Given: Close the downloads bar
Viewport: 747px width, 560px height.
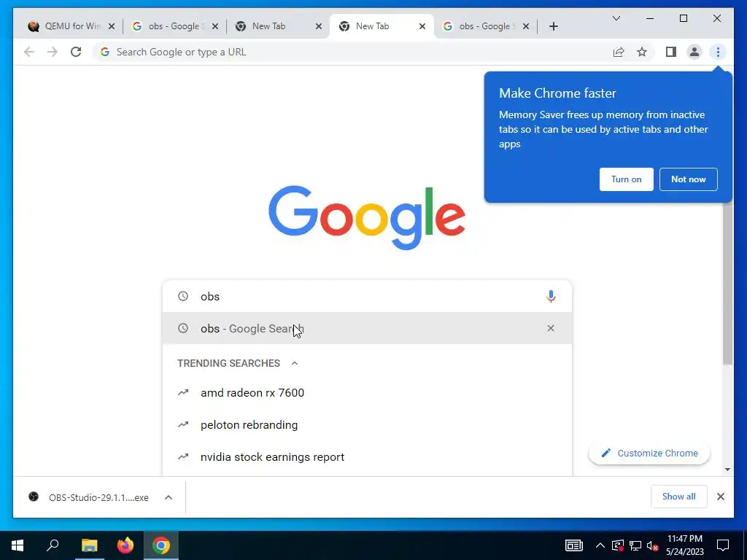Looking at the screenshot, I should click(x=720, y=497).
